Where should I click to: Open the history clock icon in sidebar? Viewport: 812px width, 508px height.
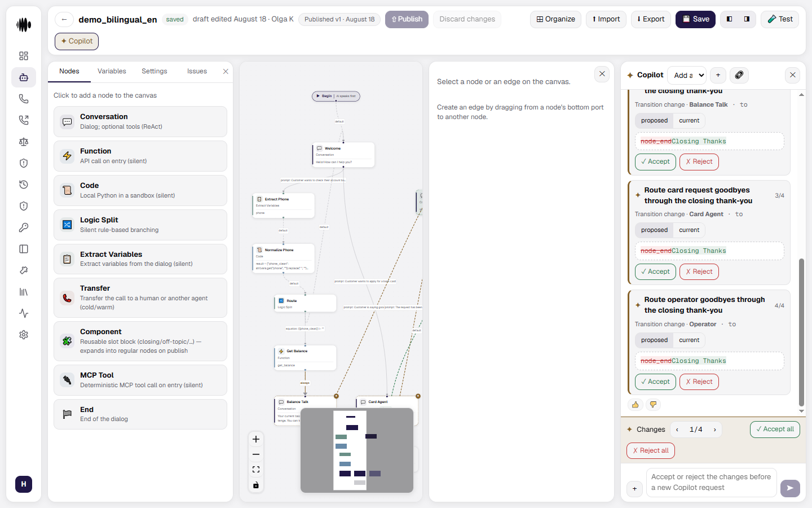point(24,185)
